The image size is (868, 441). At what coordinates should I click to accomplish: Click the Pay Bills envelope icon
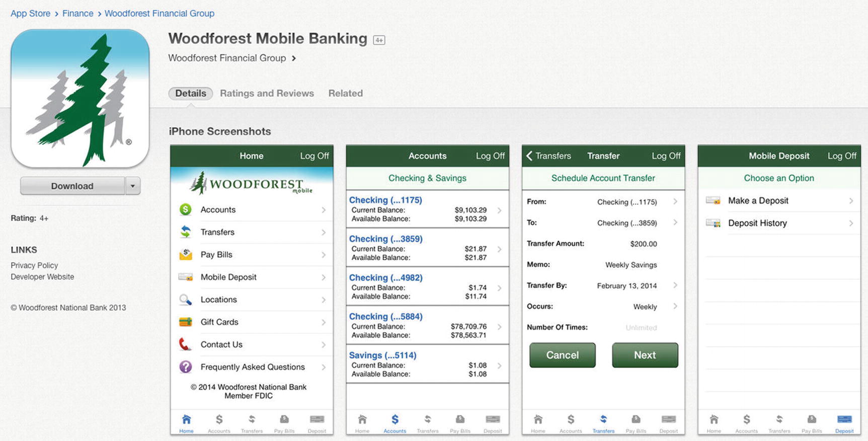[x=186, y=254]
